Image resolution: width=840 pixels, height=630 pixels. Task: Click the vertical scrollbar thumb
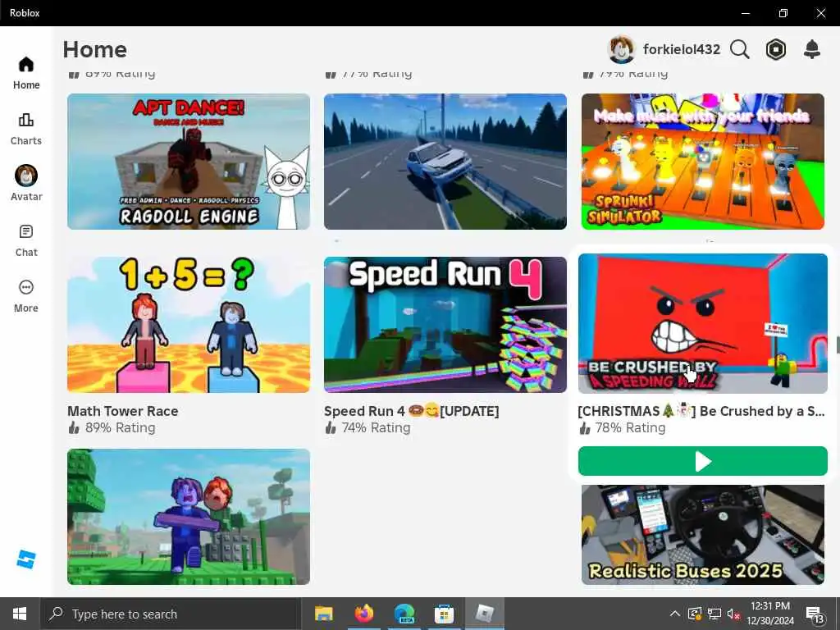click(x=838, y=345)
